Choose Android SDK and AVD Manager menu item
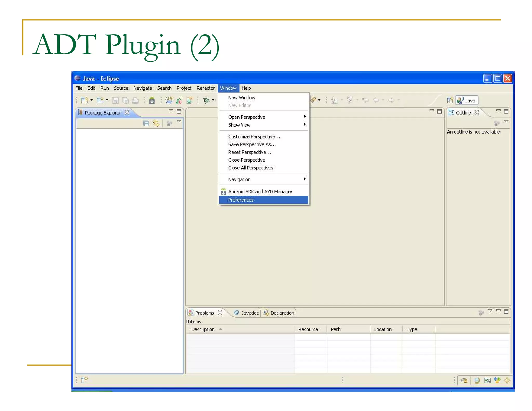This screenshot has width=532, height=411. (264, 192)
